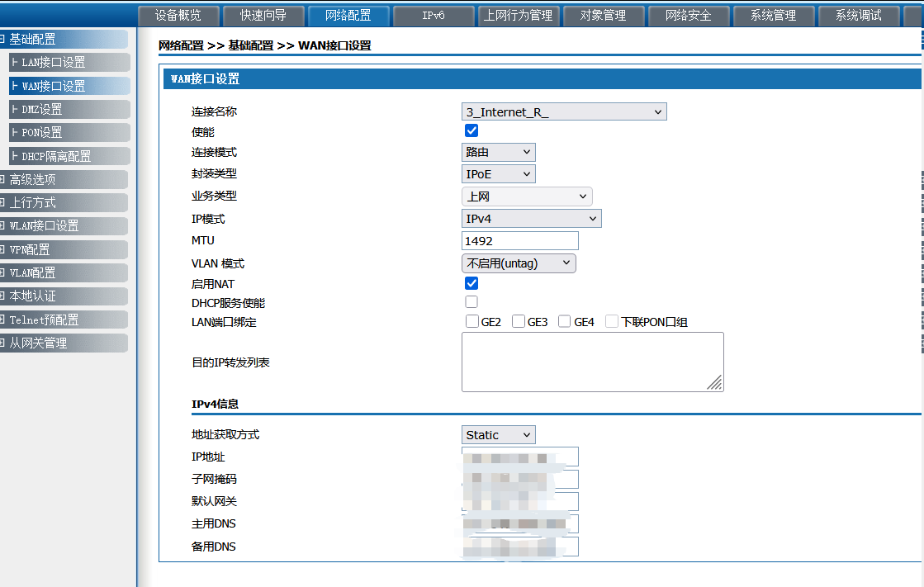Click the IP地址 input field
Screen dimensions: 924x587
pyautogui.click(x=519, y=457)
